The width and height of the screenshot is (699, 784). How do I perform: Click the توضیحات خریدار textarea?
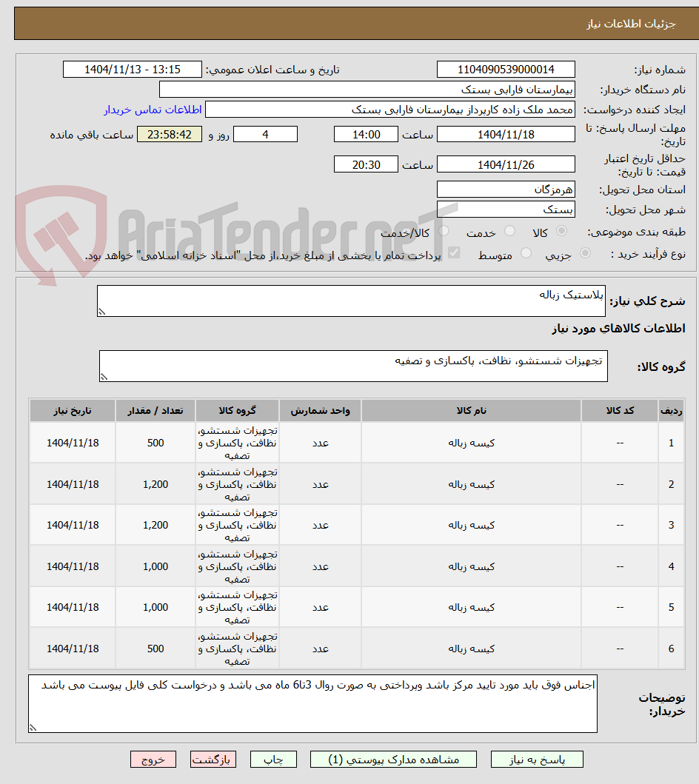pos(313,703)
